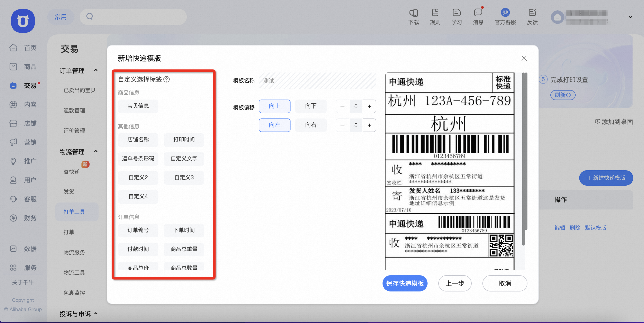644x323 pixels.
Task: Go to 首页 in the sidebar
Action: 23,48
